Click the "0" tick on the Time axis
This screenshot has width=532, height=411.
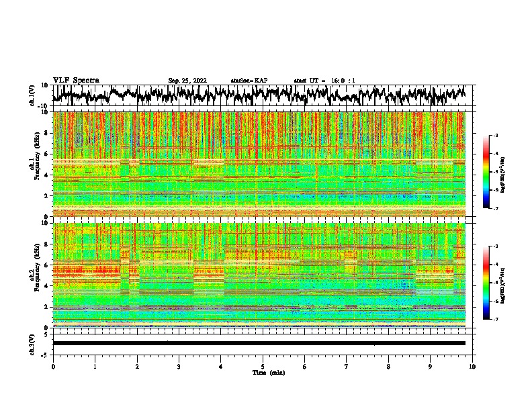coord(53,367)
